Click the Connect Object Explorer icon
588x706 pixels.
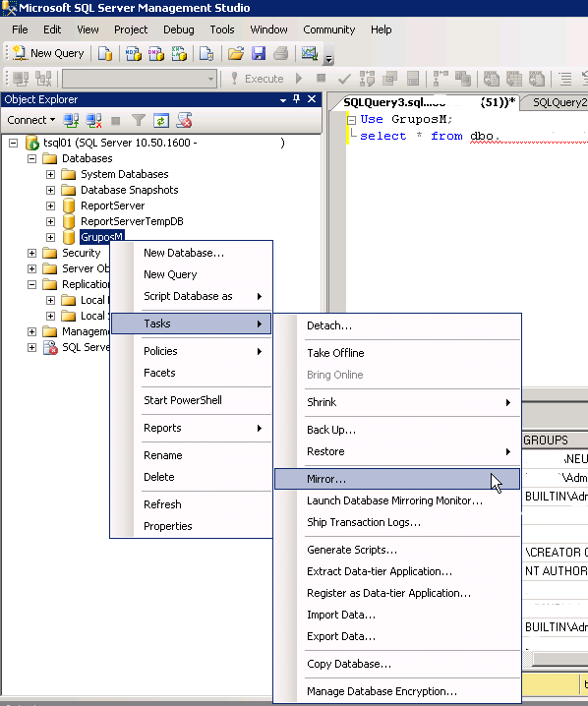point(71,120)
